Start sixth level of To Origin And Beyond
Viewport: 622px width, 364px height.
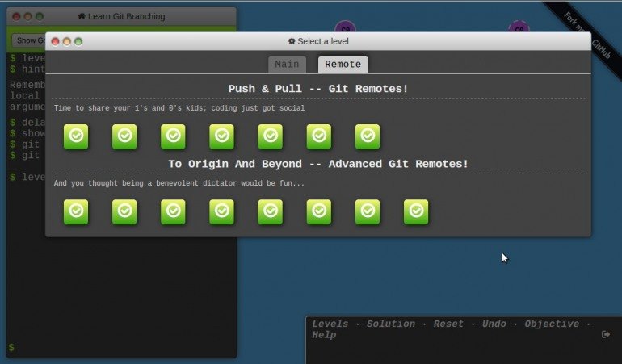tap(318, 211)
